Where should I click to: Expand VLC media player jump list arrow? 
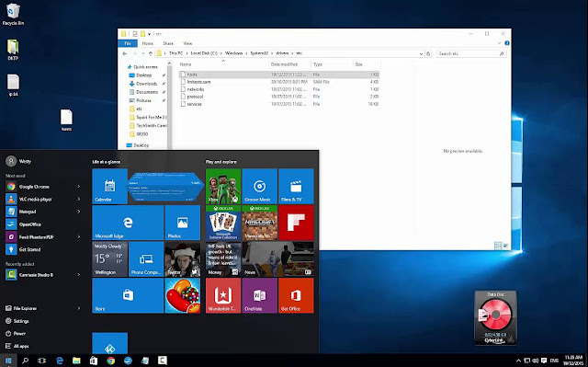tap(79, 200)
